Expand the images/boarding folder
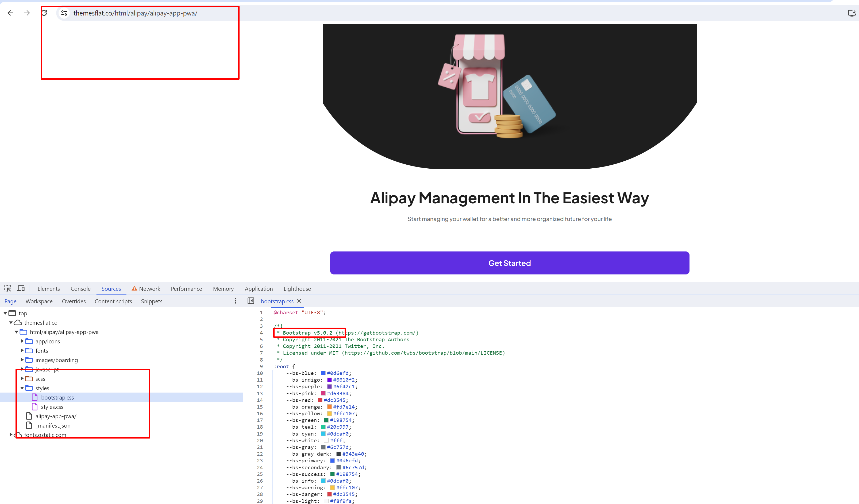 [x=22, y=359]
